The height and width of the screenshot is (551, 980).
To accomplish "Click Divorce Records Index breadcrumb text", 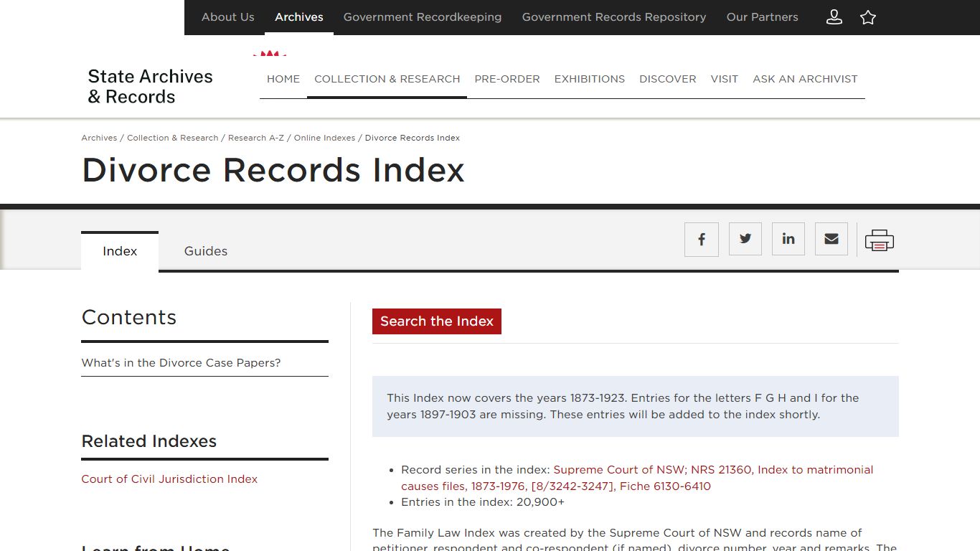I will pos(413,138).
